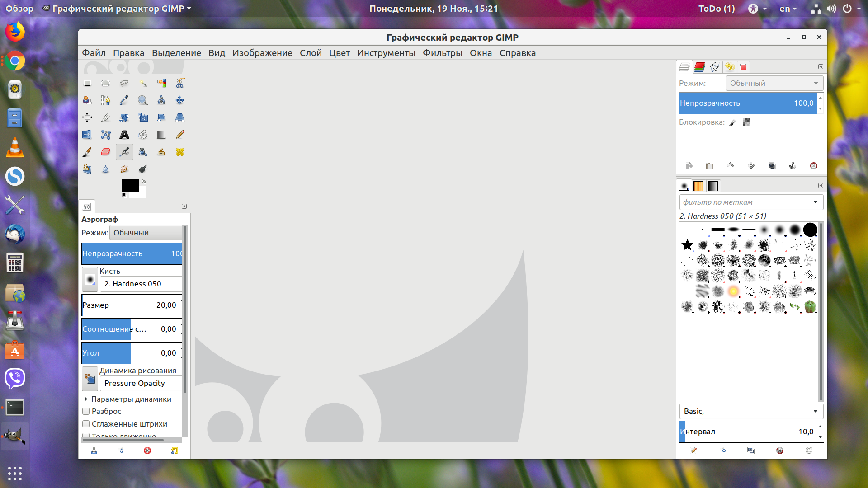The width and height of the screenshot is (868, 488).
Task: Open the Выделение menu
Action: tap(176, 53)
